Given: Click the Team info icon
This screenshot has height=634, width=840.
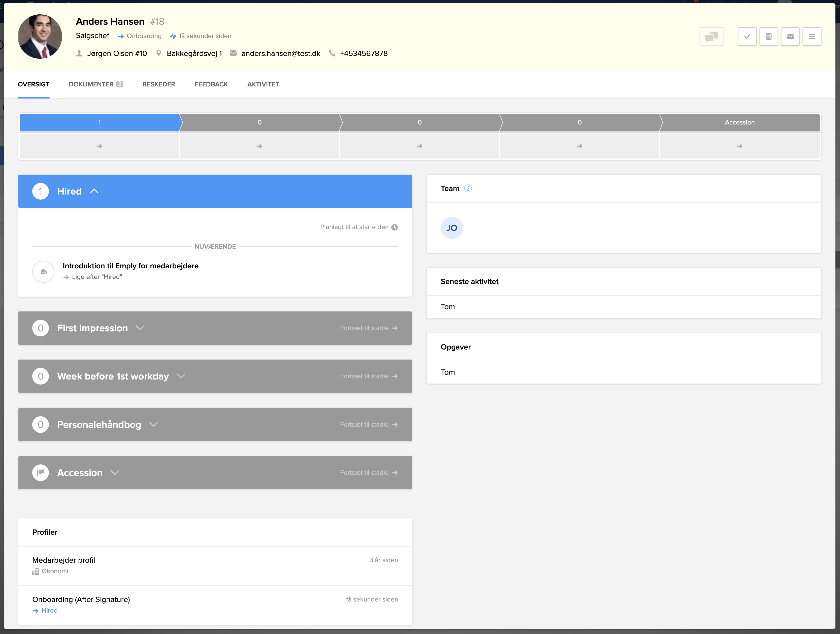Looking at the screenshot, I should 468,188.
